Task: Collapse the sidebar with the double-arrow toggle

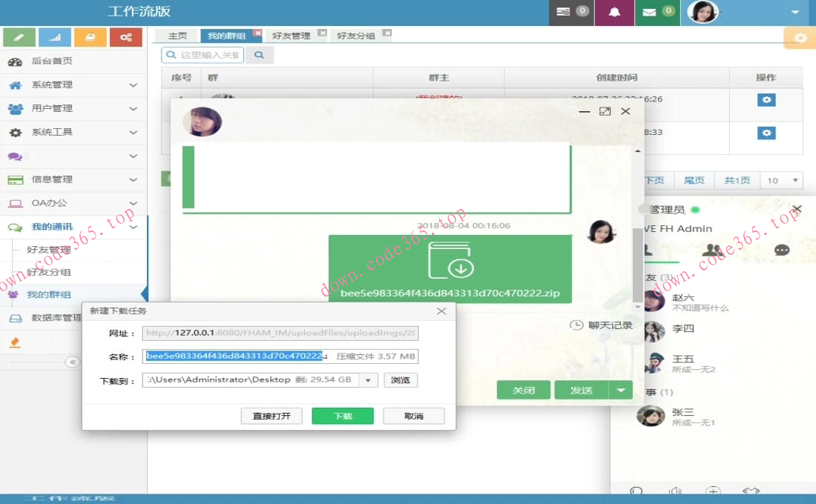Action: coord(72,362)
